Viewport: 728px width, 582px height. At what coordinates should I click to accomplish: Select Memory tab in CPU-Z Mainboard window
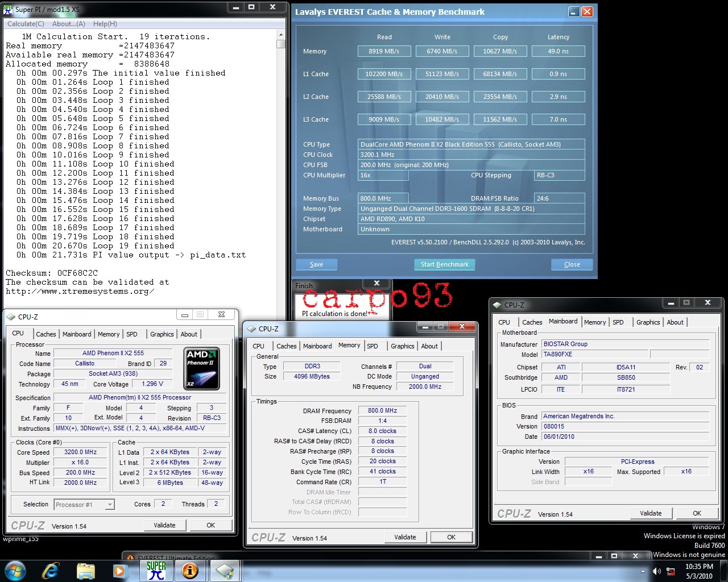tap(595, 322)
